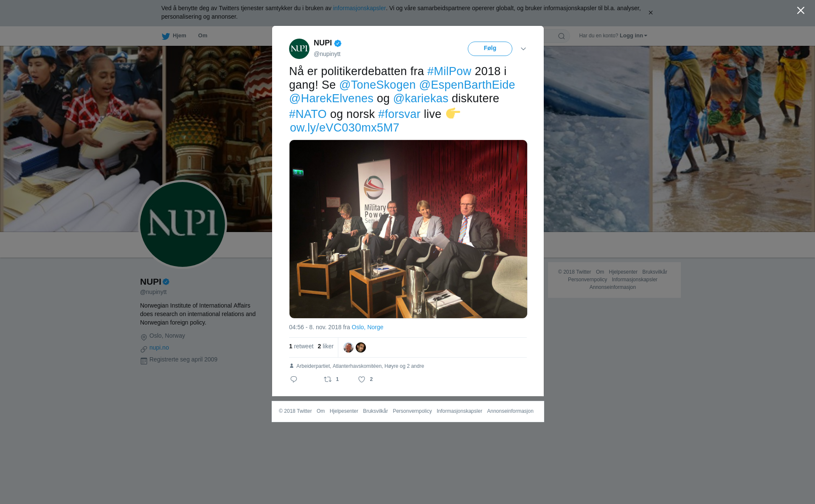Close the tweet overlay with the X icon
Screen dimensions: 815x504
tap(801, 11)
